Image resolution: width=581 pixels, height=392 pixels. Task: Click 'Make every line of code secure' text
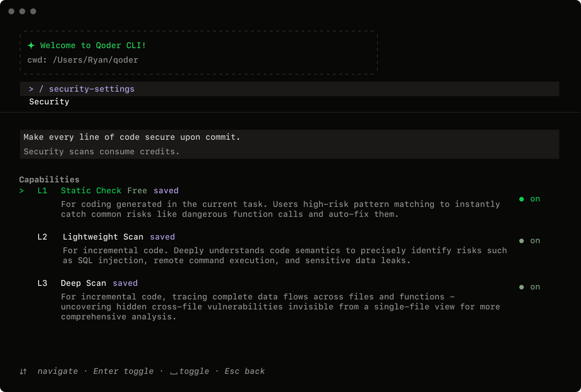[x=132, y=137]
